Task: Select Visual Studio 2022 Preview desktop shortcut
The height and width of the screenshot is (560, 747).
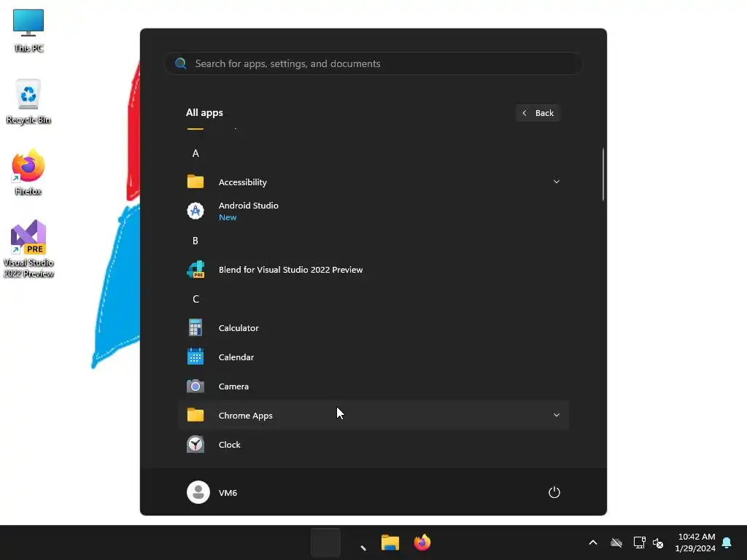Action: [28, 249]
